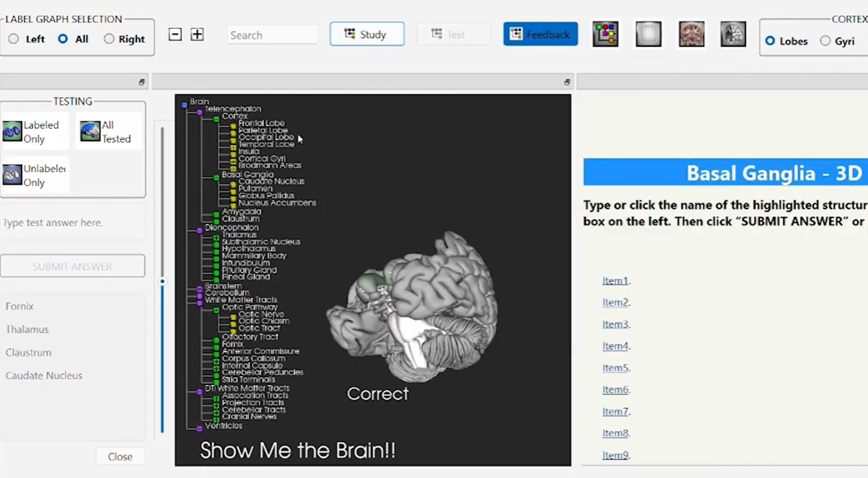Viewport: 868px width, 478px height.
Task: Choose the Gyri cortex option
Action: (x=825, y=41)
